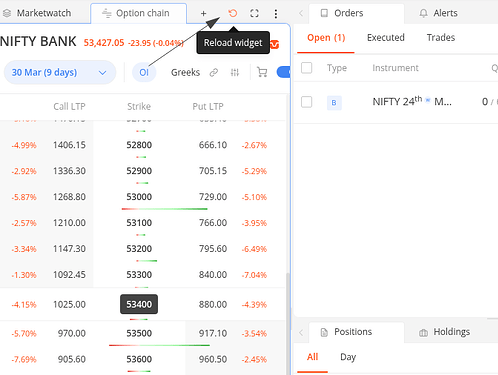The image size is (498, 375).
Task: Click strike 53300
Action: pos(139,275)
